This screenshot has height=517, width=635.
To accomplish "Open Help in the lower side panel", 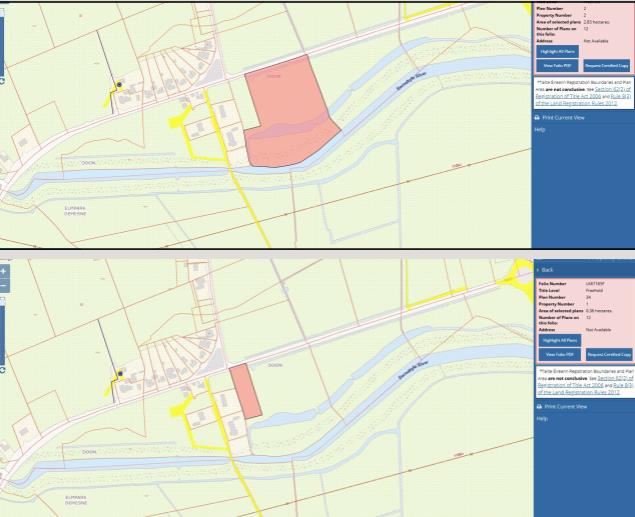I will pyautogui.click(x=541, y=418).
